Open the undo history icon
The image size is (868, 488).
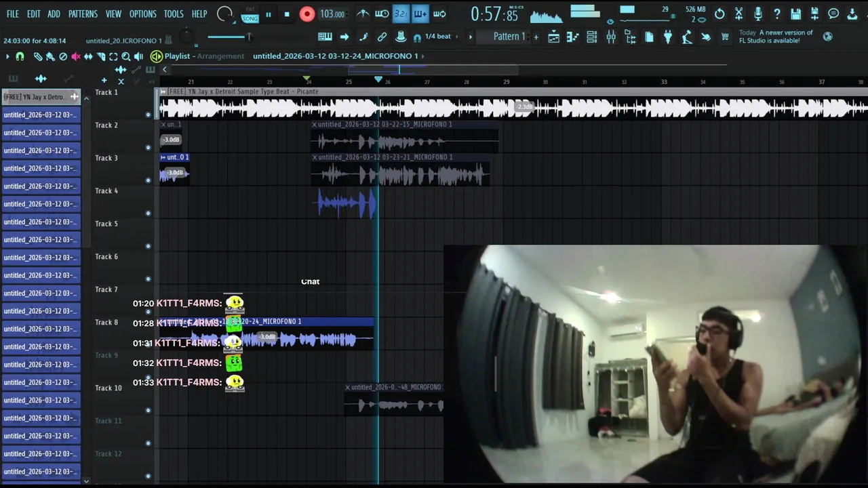pos(719,14)
